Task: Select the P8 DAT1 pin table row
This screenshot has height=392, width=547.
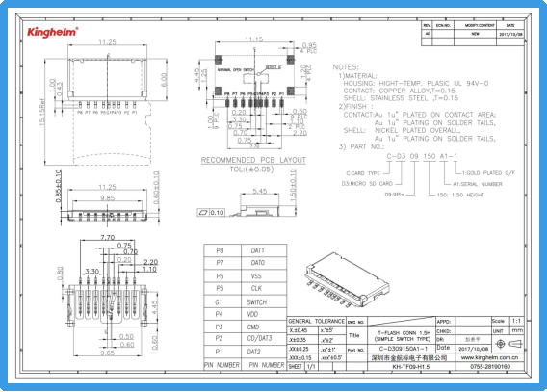Action: tap(246, 250)
